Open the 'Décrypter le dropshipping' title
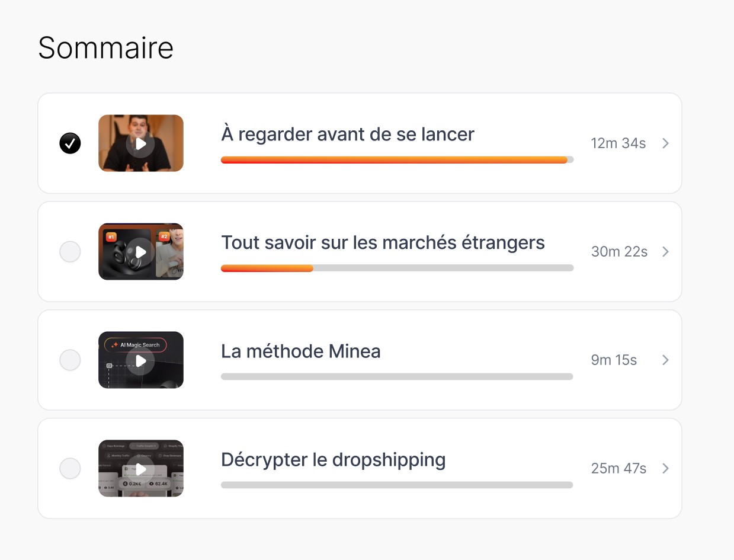 334,460
